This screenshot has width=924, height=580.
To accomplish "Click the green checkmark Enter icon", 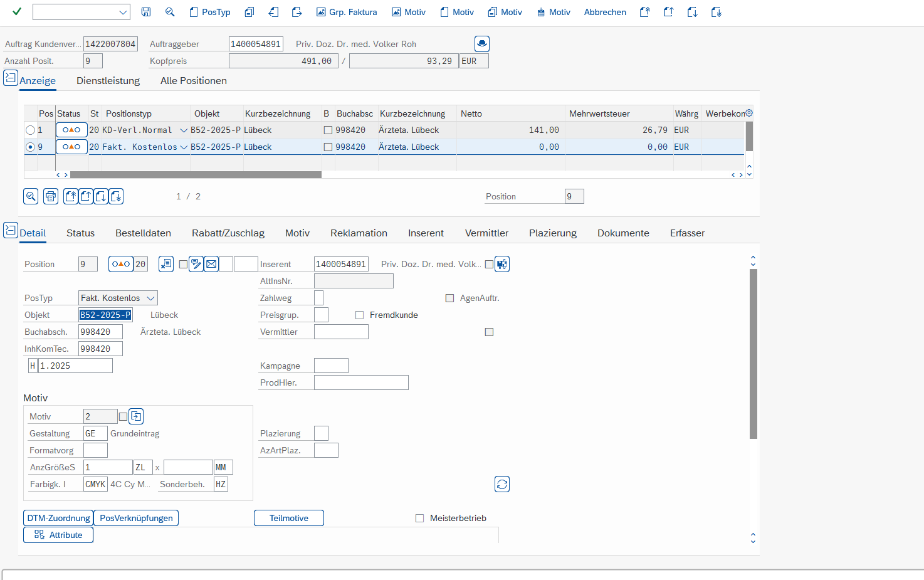I will coord(17,12).
